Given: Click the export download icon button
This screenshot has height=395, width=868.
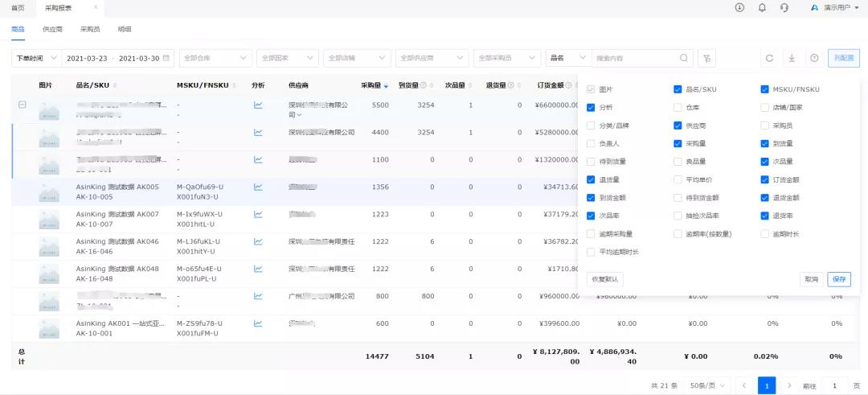Looking at the screenshot, I should coord(792,58).
